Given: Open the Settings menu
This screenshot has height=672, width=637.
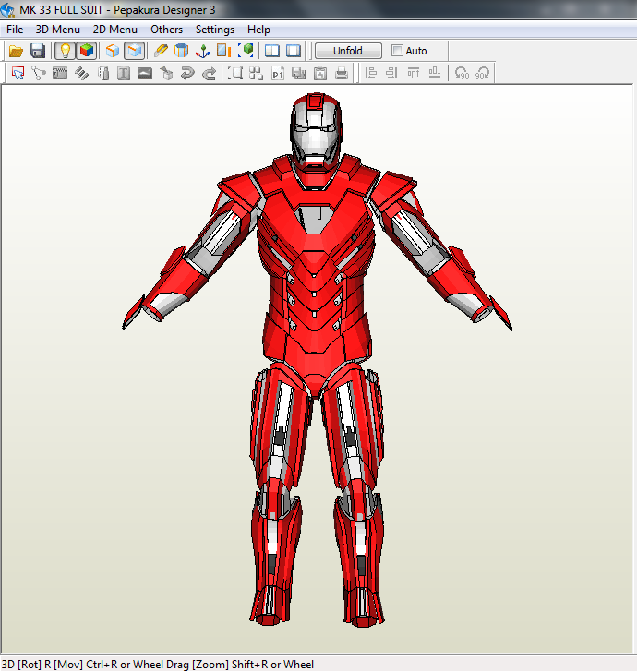Looking at the screenshot, I should (x=215, y=30).
